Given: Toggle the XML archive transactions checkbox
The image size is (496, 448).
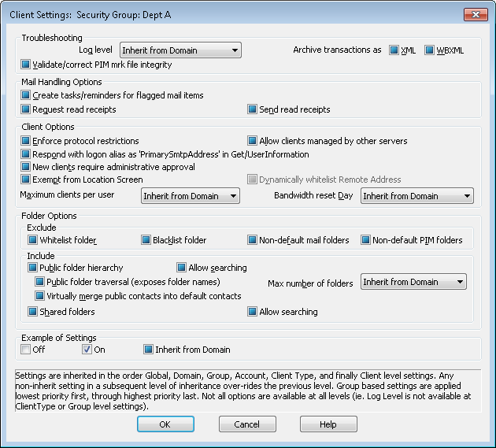Looking at the screenshot, I should 394,50.
